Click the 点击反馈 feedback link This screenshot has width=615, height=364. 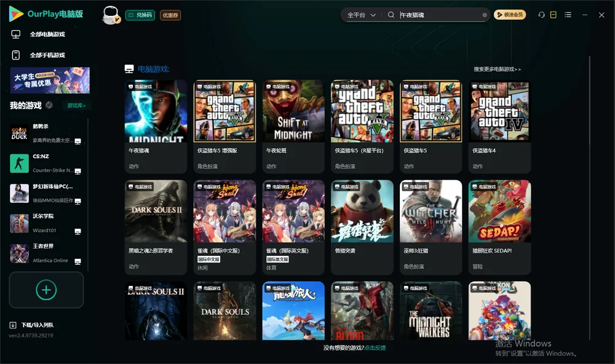375,348
